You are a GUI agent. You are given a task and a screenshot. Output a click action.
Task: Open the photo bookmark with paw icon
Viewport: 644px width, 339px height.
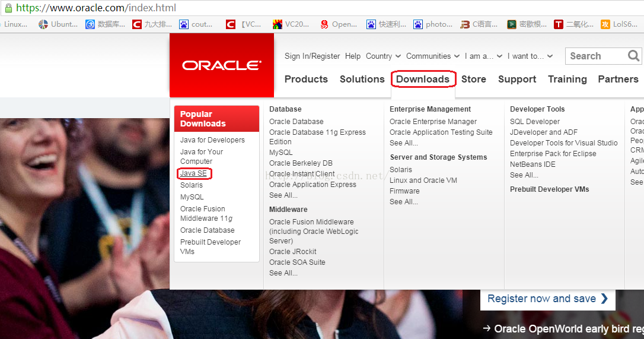(x=433, y=24)
